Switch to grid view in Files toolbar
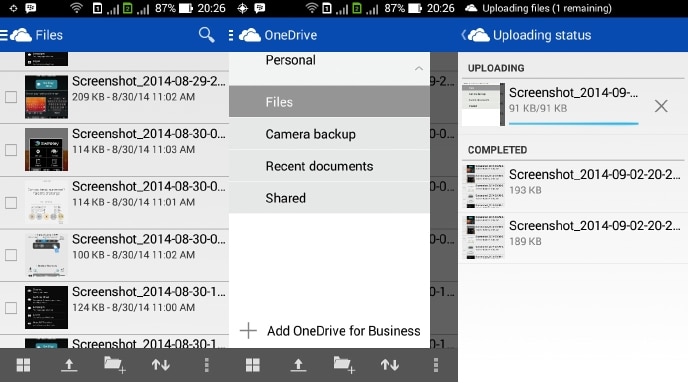The width and height of the screenshot is (688, 383). (23, 365)
